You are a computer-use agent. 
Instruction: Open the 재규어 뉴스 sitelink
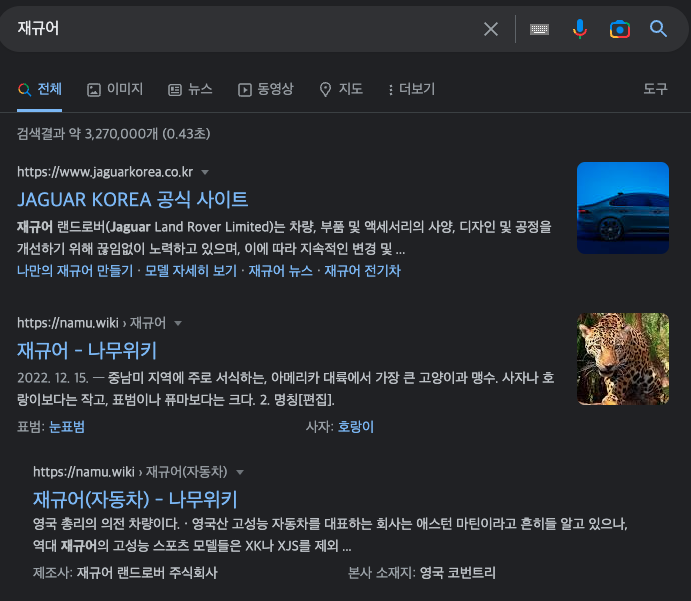(281, 271)
